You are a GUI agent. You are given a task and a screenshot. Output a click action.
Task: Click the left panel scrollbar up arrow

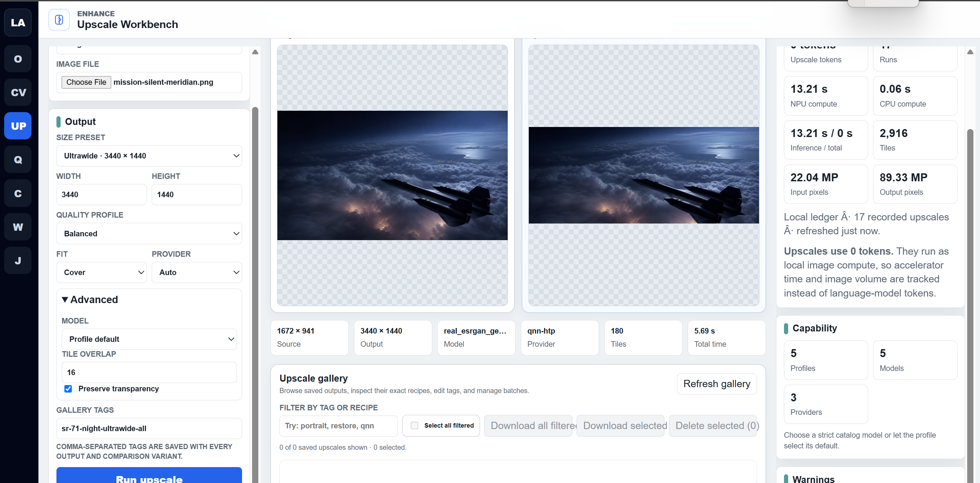point(255,52)
